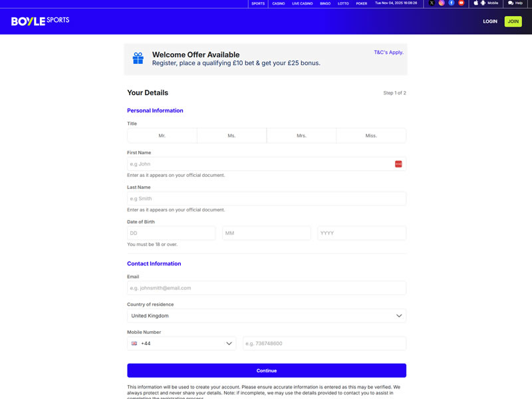The width and height of the screenshot is (532, 399).
Task: Click the red password manager icon in First Name
Action: [398, 164]
